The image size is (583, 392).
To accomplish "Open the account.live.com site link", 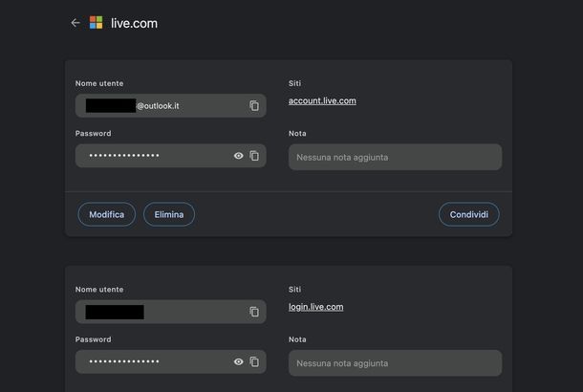I will pos(322,100).
